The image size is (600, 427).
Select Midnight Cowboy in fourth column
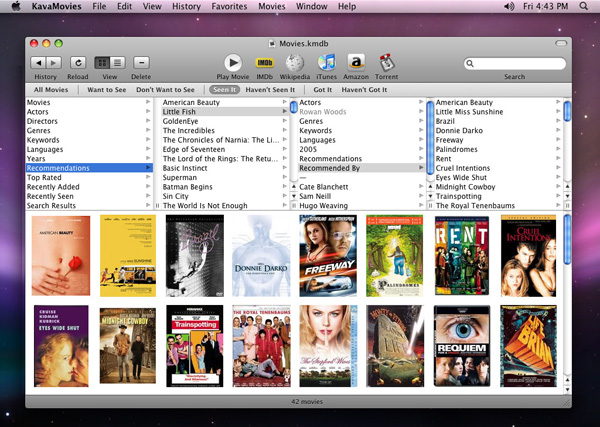coord(498,187)
